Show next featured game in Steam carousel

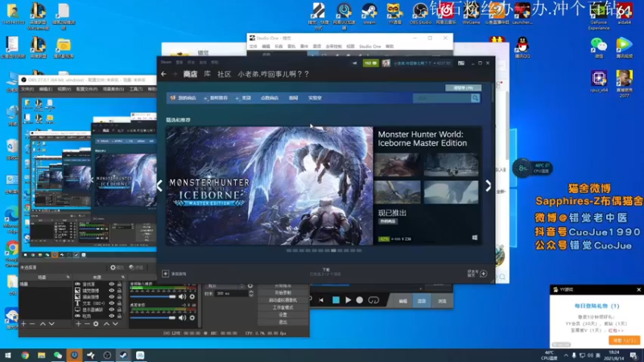point(488,186)
